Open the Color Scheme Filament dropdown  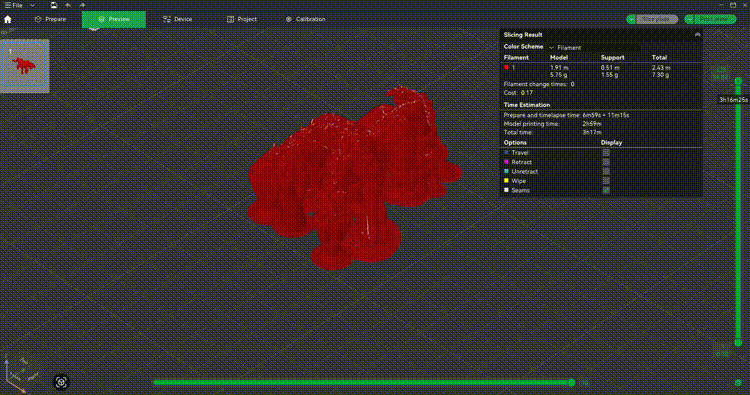tap(594, 47)
